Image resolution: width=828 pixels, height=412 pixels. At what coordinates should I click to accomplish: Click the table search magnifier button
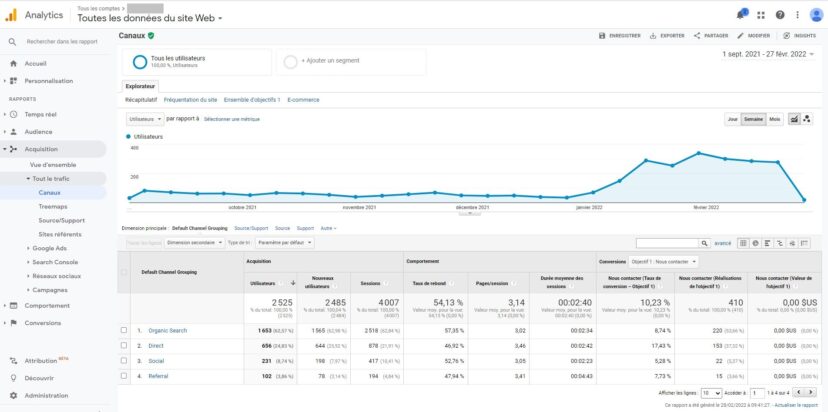704,243
